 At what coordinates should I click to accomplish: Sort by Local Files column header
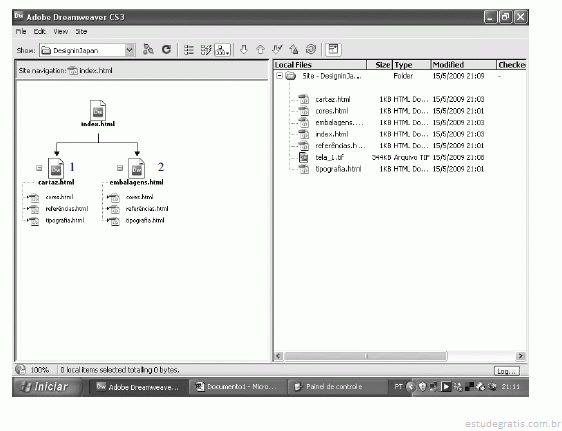pos(320,65)
